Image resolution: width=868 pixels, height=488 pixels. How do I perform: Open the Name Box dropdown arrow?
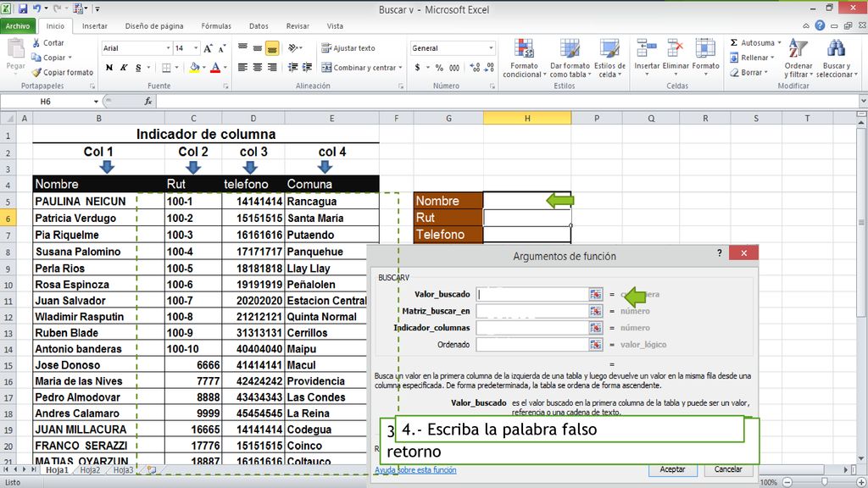[x=96, y=102]
